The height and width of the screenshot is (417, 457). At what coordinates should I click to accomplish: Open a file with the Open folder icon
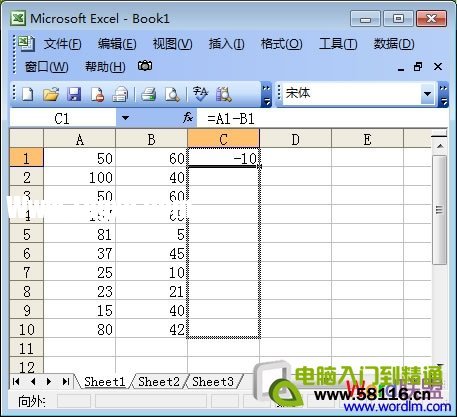point(51,94)
